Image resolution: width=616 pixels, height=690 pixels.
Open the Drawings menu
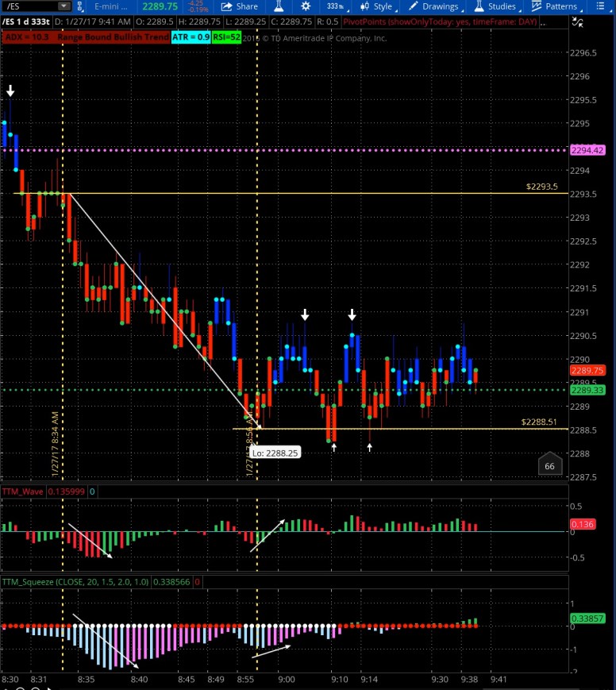(435, 6)
